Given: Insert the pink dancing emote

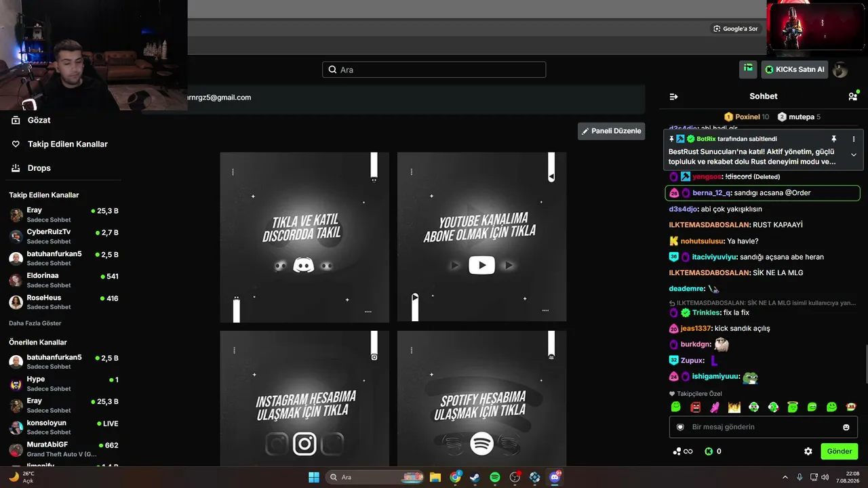Looking at the screenshot, I should point(715,407).
